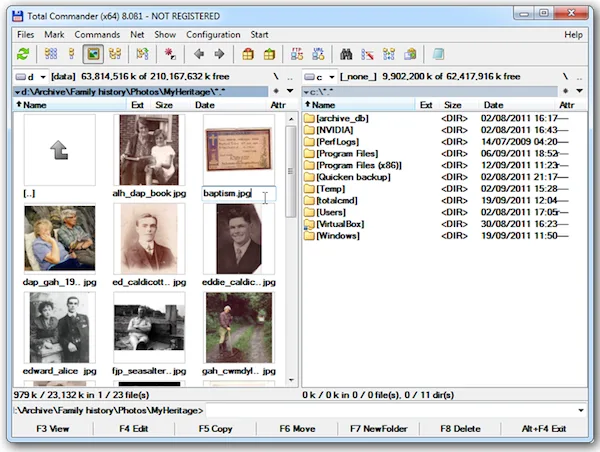Sort right panel by Date column header

tap(493, 105)
